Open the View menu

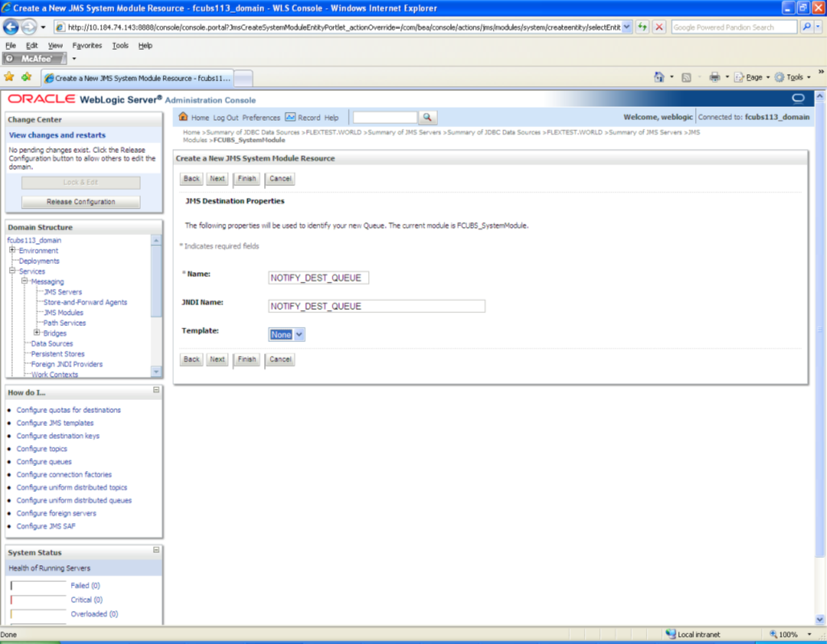coord(55,45)
